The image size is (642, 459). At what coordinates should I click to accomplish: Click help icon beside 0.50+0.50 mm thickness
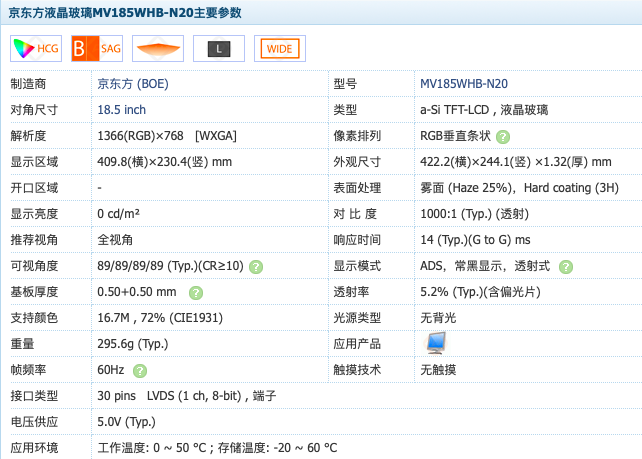click(196, 293)
